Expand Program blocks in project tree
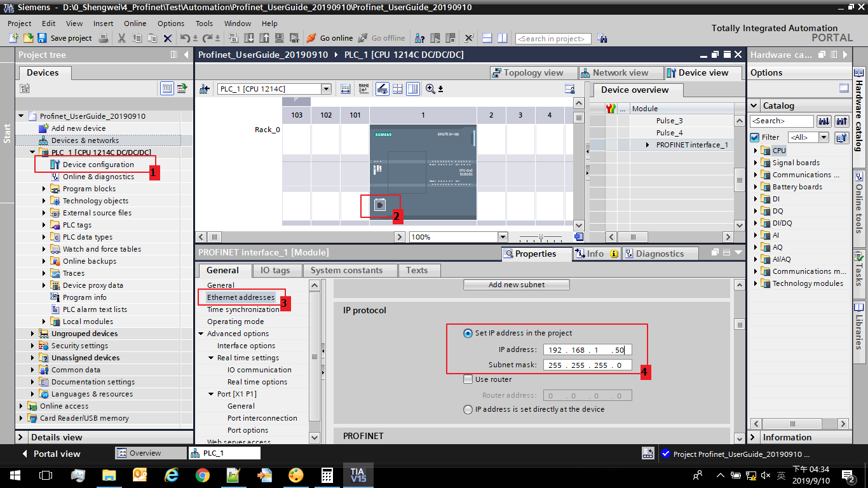 point(44,189)
